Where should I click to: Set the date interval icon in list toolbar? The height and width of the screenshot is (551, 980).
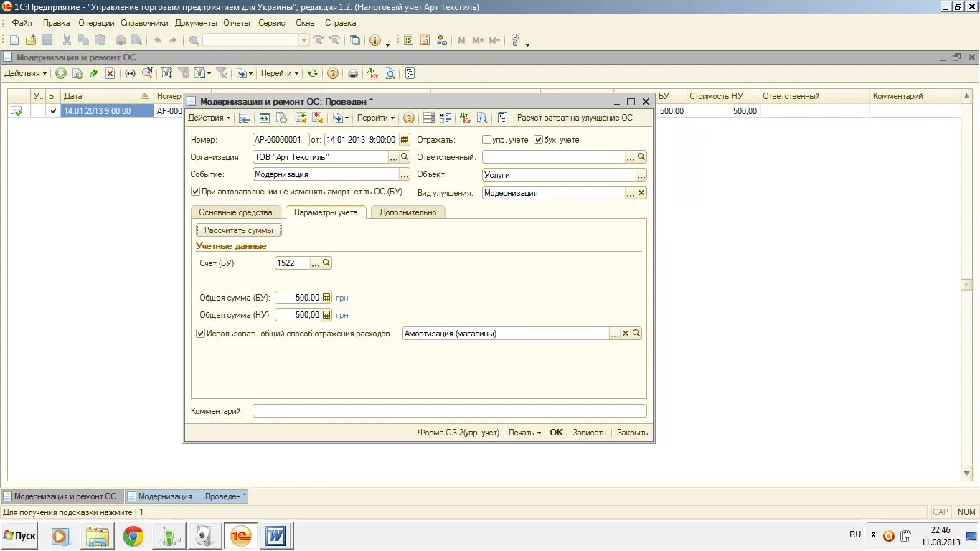tap(130, 73)
